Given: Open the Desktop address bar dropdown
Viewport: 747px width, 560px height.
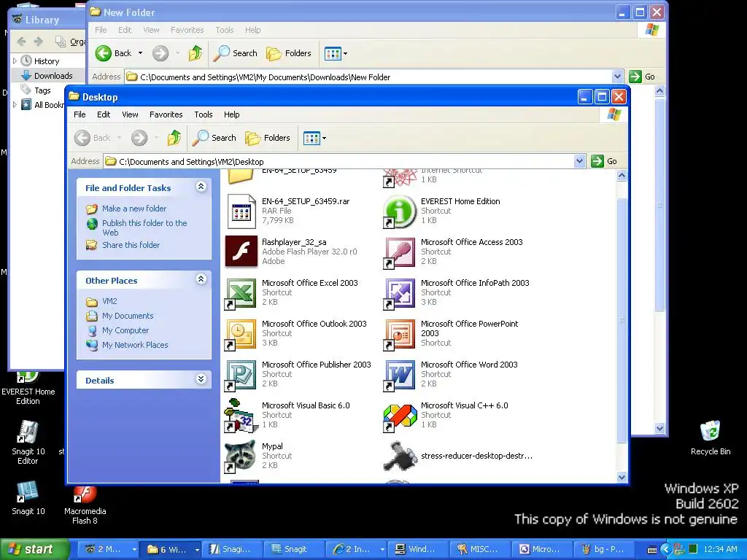Looking at the screenshot, I should coord(579,161).
